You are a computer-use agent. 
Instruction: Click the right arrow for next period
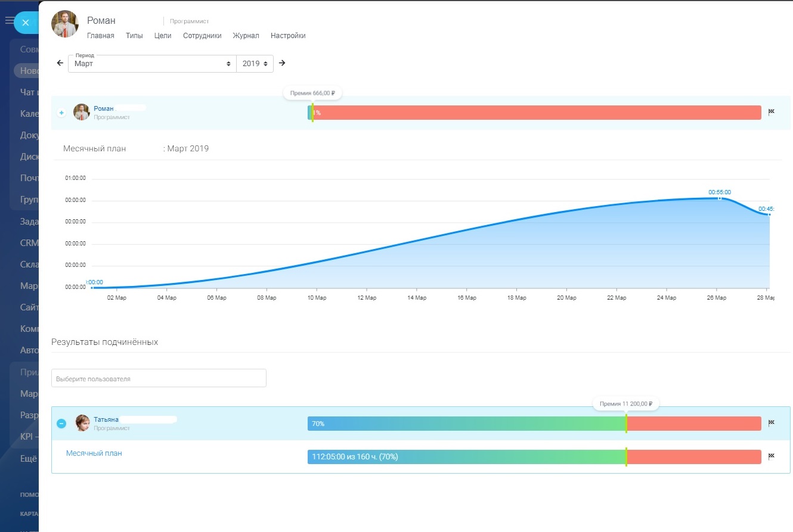click(x=282, y=63)
